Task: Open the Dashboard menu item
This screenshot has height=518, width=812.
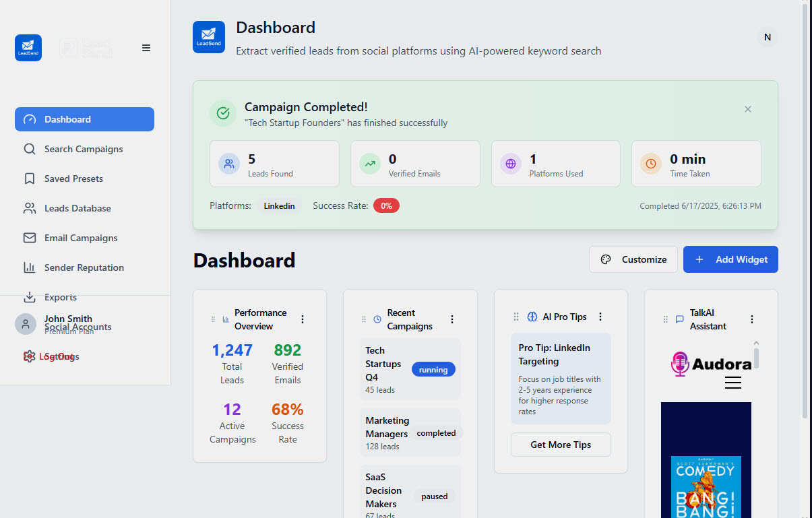Action: [84, 119]
